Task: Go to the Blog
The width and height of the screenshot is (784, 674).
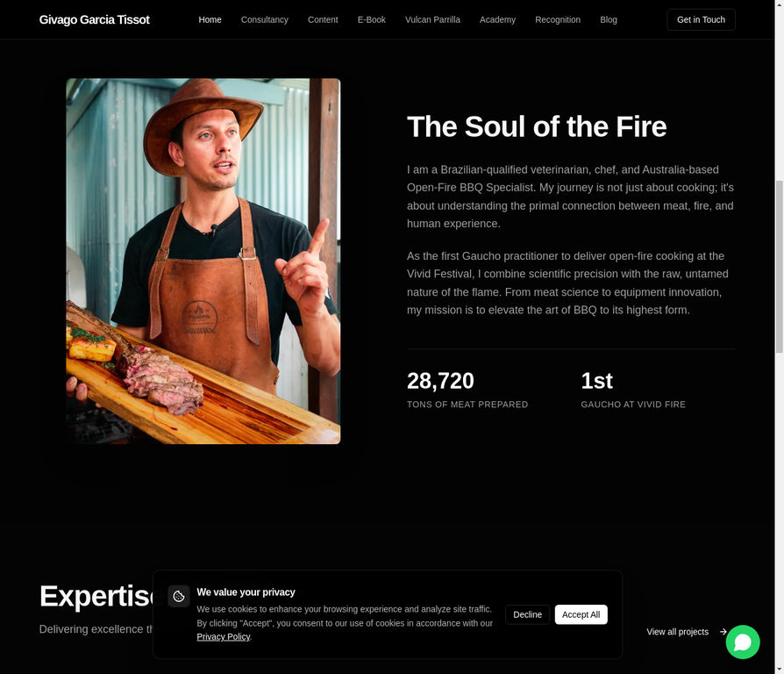Action: tap(609, 19)
